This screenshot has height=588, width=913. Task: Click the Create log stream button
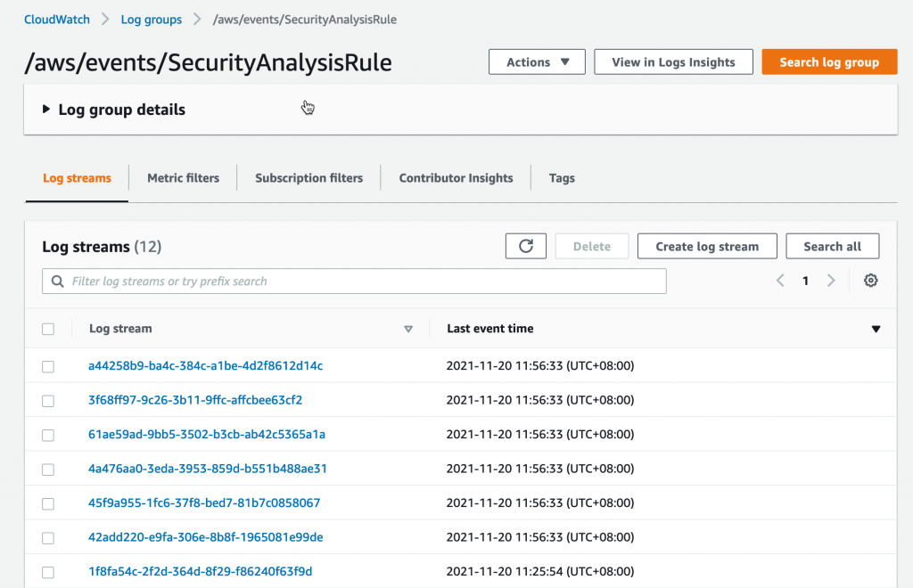[707, 246]
